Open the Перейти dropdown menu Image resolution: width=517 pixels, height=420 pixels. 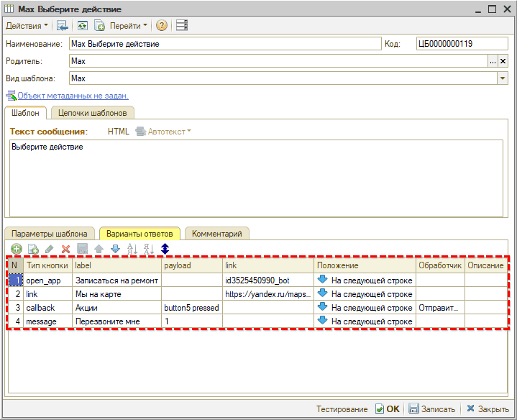pyautogui.click(x=129, y=26)
